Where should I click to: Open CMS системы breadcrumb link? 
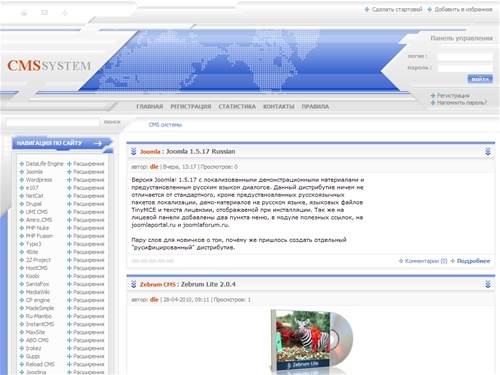(x=165, y=125)
